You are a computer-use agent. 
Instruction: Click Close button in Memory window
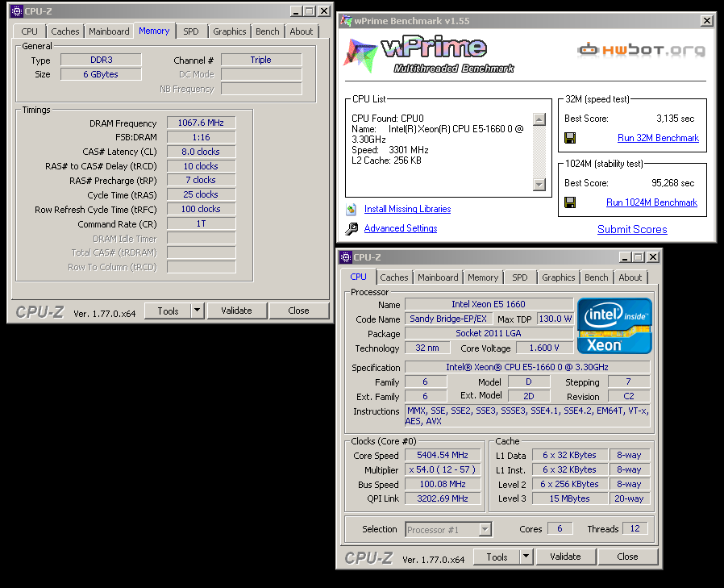(299, 311)
